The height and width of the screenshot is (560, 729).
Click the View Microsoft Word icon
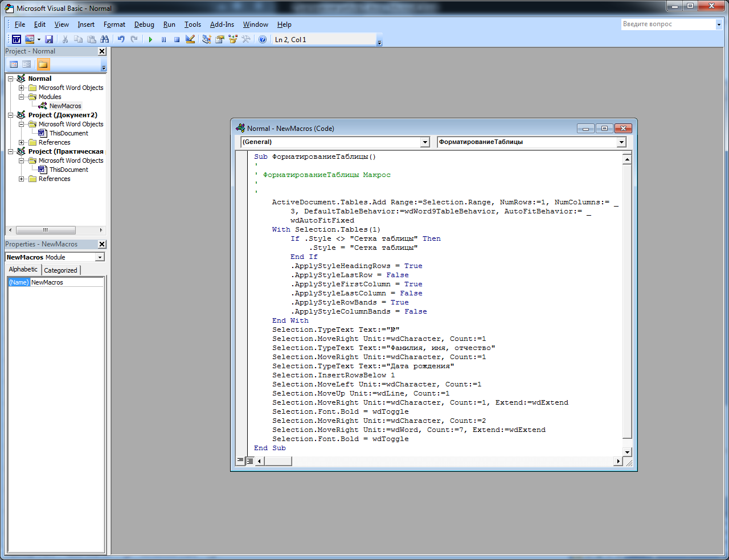[x=17, y=39]
